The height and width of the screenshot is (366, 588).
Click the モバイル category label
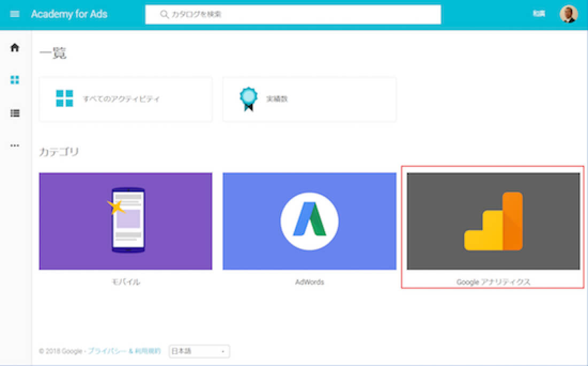[x=126, y=282]
